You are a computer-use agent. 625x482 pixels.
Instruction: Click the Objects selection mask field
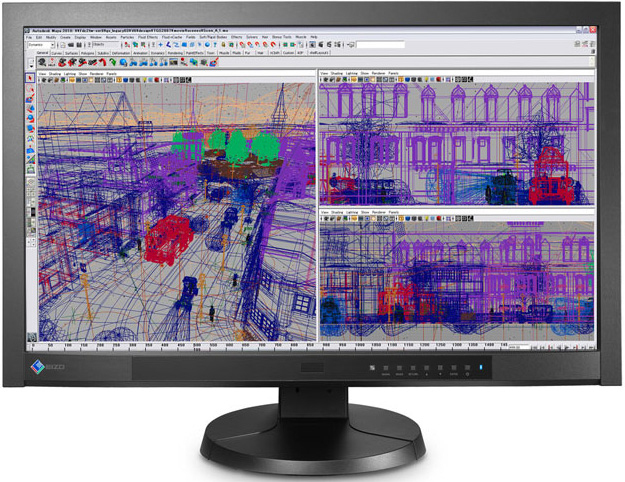tap(106, 45)
